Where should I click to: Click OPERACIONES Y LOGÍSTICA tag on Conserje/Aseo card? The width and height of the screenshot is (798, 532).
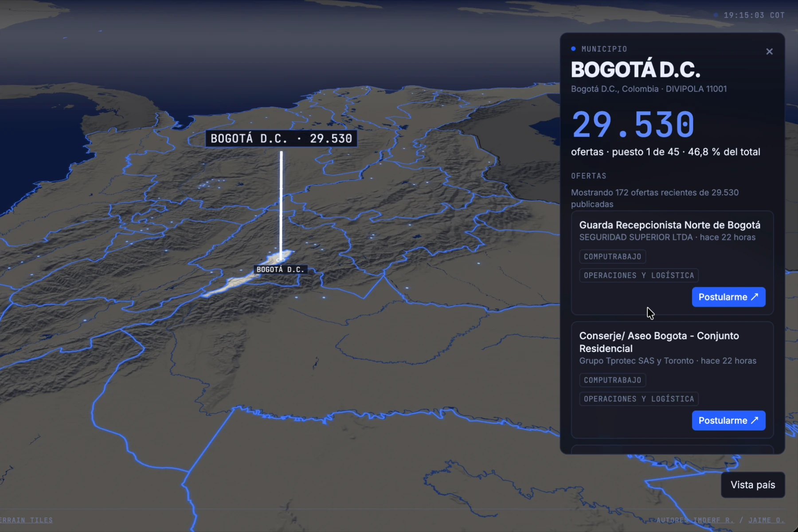(639, 399)
